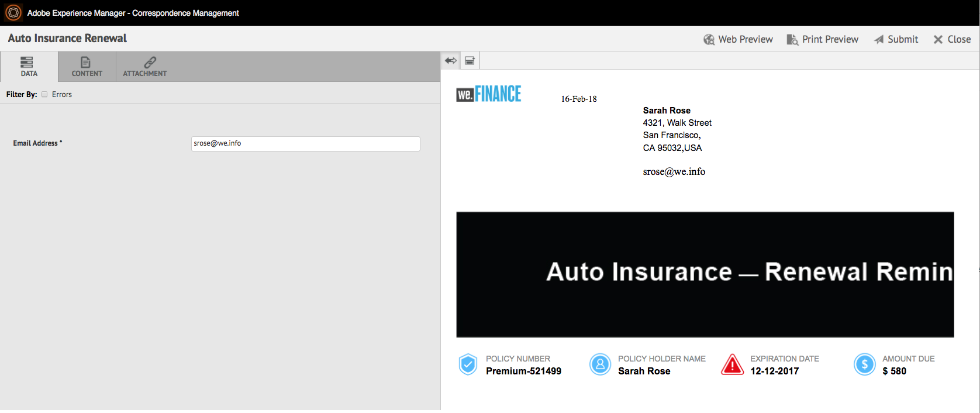The width and height of the screenshot is (980, 413).
Task: Switch to the Content tab
Action: click(87, 67)
